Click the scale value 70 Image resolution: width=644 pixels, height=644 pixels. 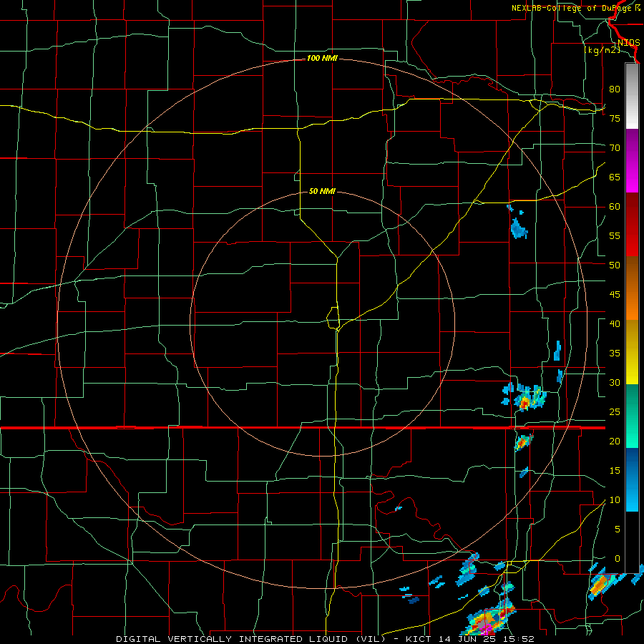pos(615,148)
